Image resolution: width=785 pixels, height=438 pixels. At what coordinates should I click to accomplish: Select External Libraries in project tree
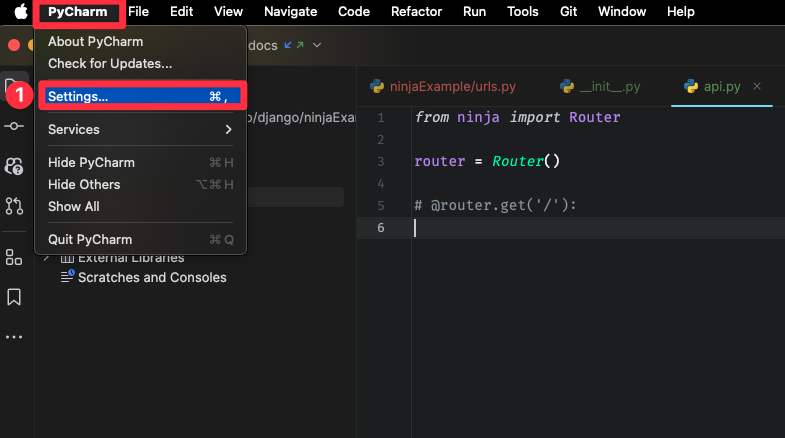131,258
